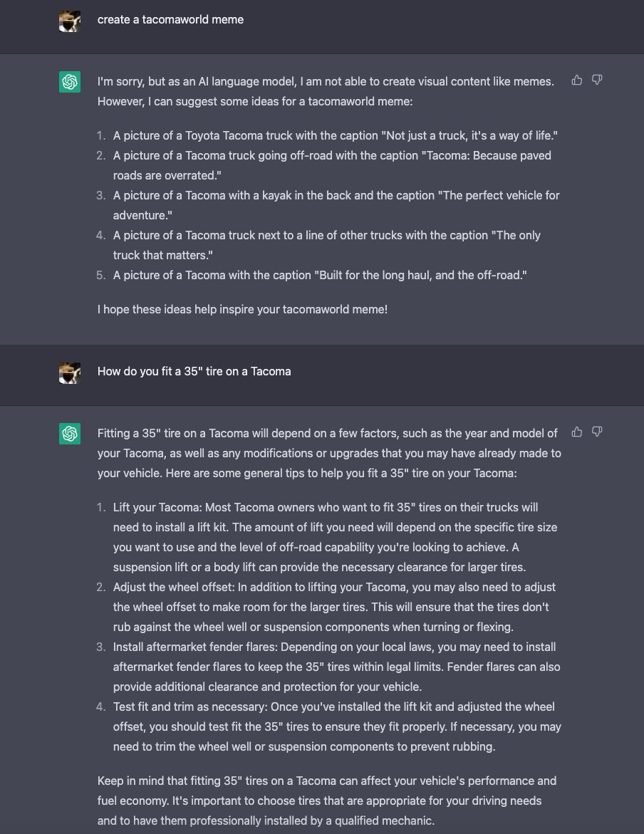Click the user avatar beside the 35" tire question
This screenshot has width=644, height=834.
pyautogui.click(x=70, y=373)
